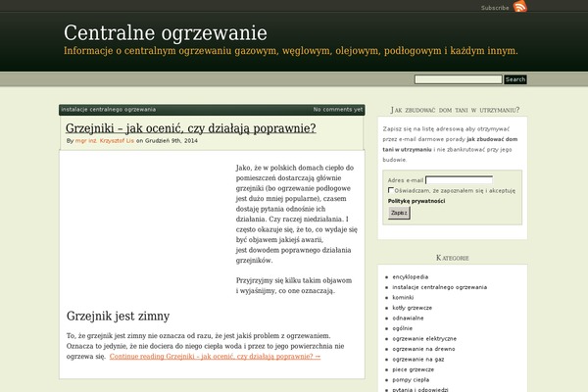Select the kotły grzewcze category

[x=413, y=308]
